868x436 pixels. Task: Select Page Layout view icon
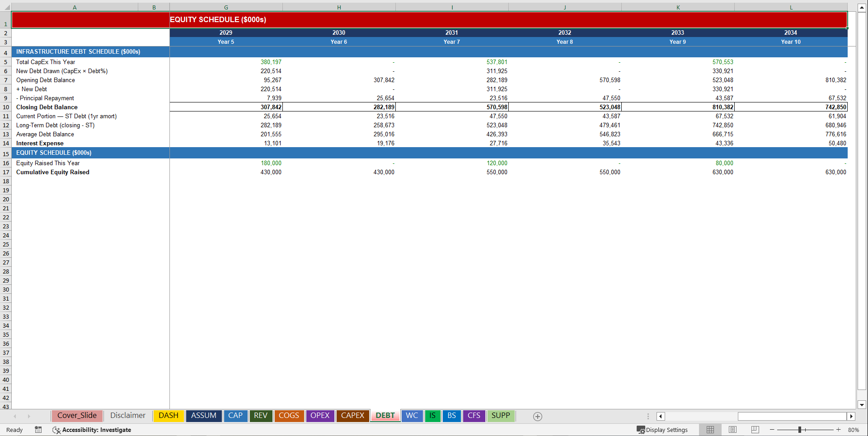[732, 430]
